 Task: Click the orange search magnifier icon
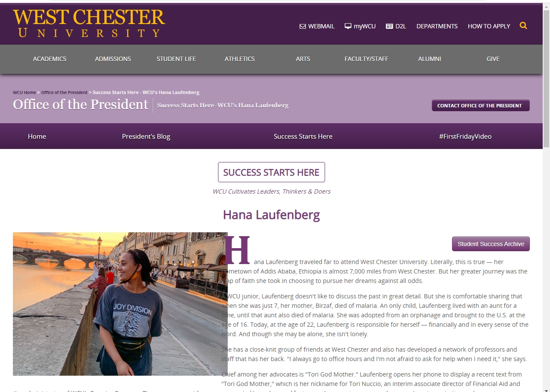[x=523, y=26]
